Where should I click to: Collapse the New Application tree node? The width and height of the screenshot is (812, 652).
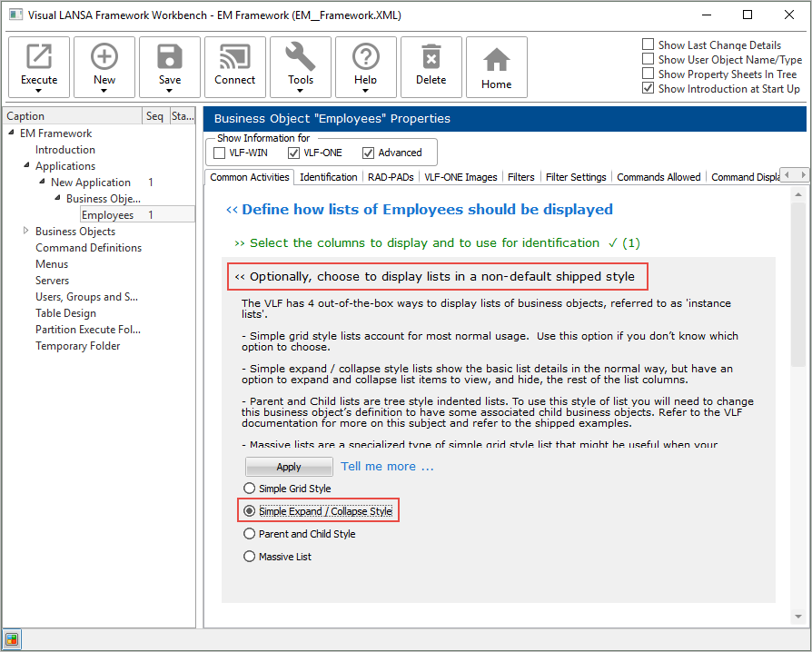point(42,182)
